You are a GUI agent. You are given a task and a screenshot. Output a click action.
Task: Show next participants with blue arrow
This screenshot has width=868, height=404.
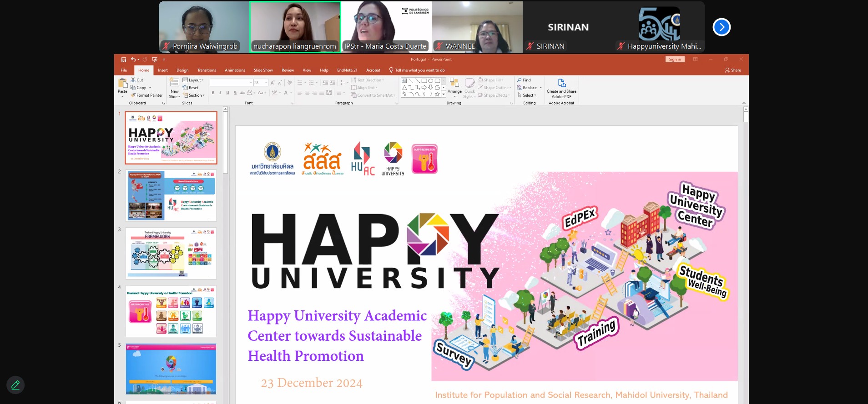pos(722,27)
